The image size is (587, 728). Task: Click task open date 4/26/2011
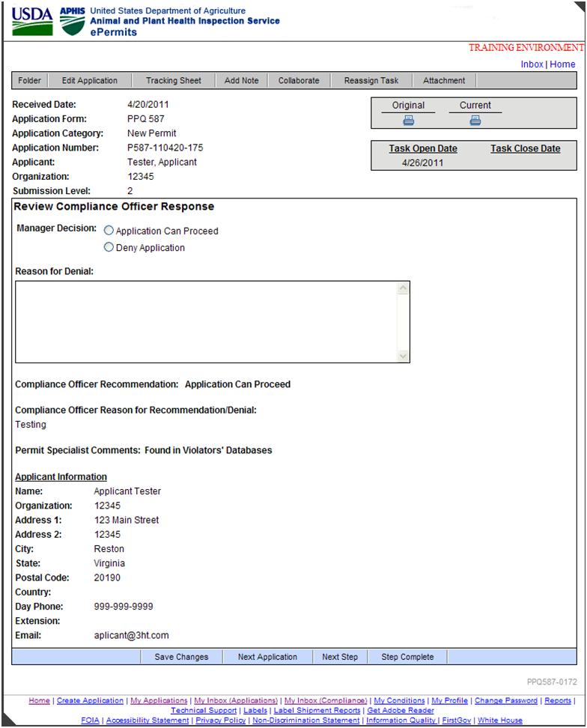(x=423, y=163)
